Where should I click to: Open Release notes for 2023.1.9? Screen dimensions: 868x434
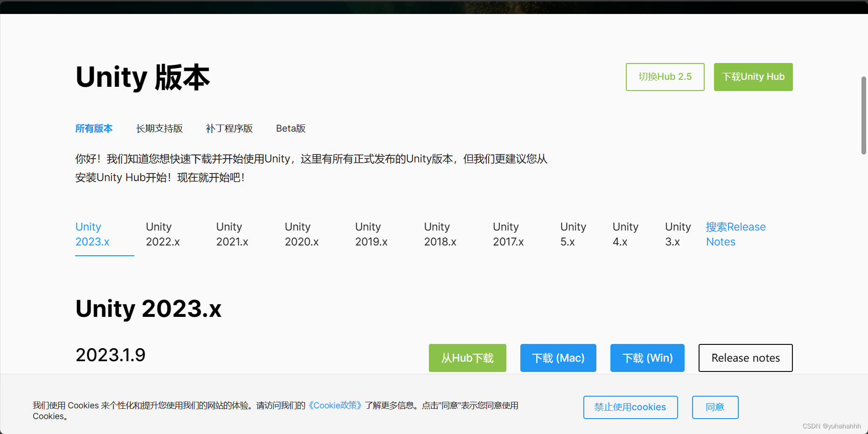tap(746, 358)
